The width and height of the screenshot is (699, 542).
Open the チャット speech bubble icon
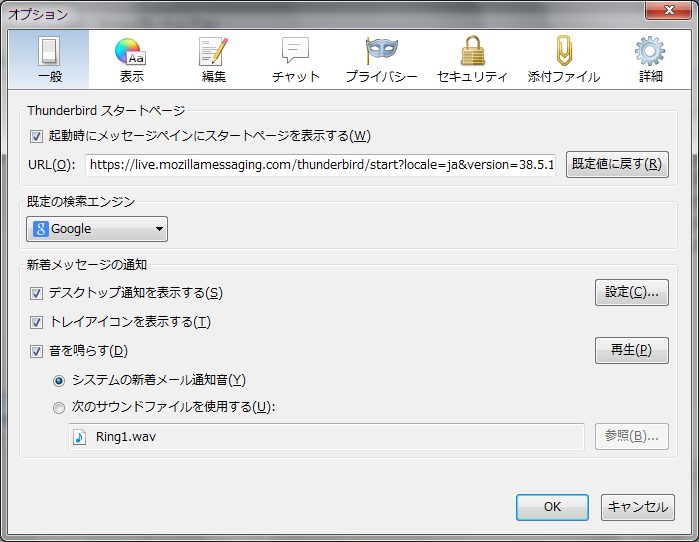click(x=295, y=50)
